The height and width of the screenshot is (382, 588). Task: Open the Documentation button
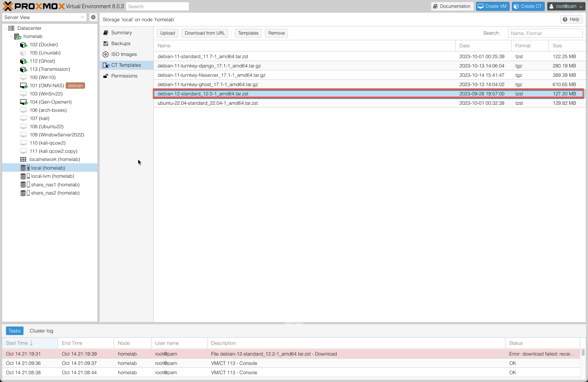(452, 6)
